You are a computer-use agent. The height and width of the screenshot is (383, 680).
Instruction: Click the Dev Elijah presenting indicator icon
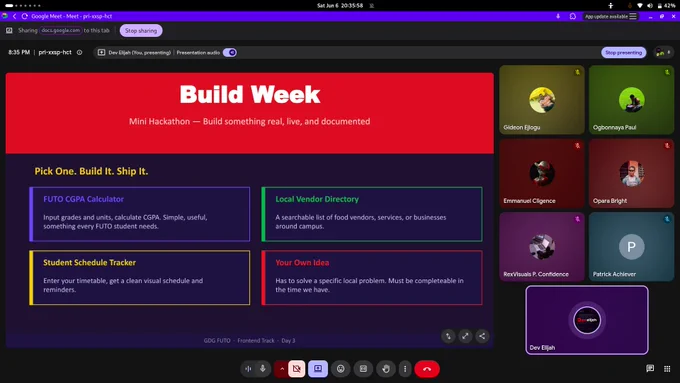coord(101,52)
